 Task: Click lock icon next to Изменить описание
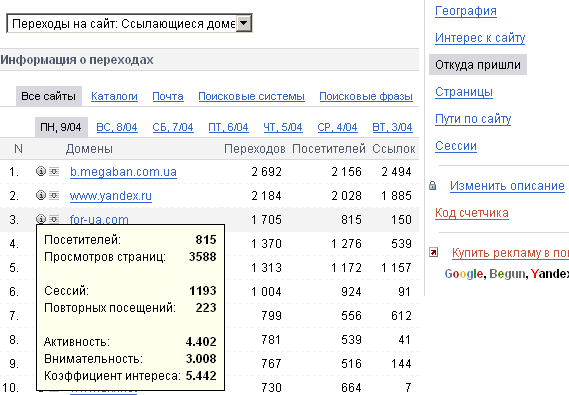pos(433,186)
